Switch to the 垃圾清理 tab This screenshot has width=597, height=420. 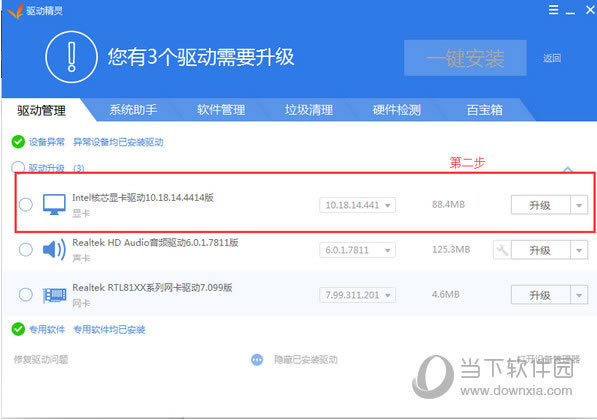(x=309, y=110)
